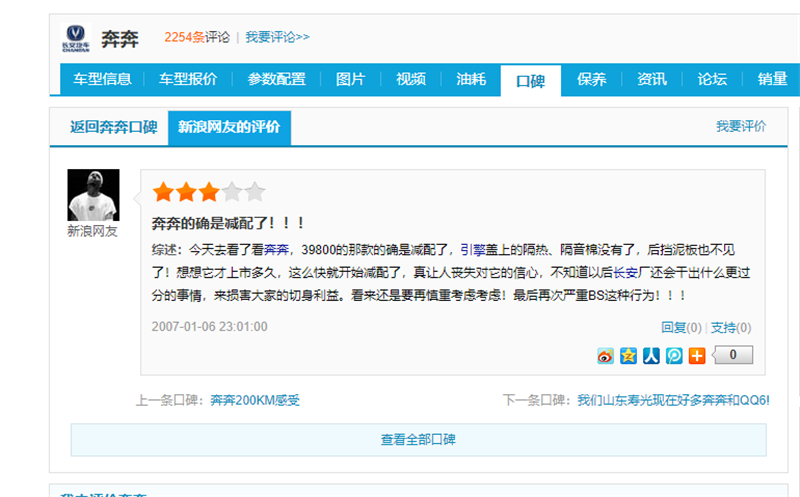The height and width of the screenshot is (497, 800).
Task: Open previous review 奔奔200KM感受
Action: tap(255, 400)
